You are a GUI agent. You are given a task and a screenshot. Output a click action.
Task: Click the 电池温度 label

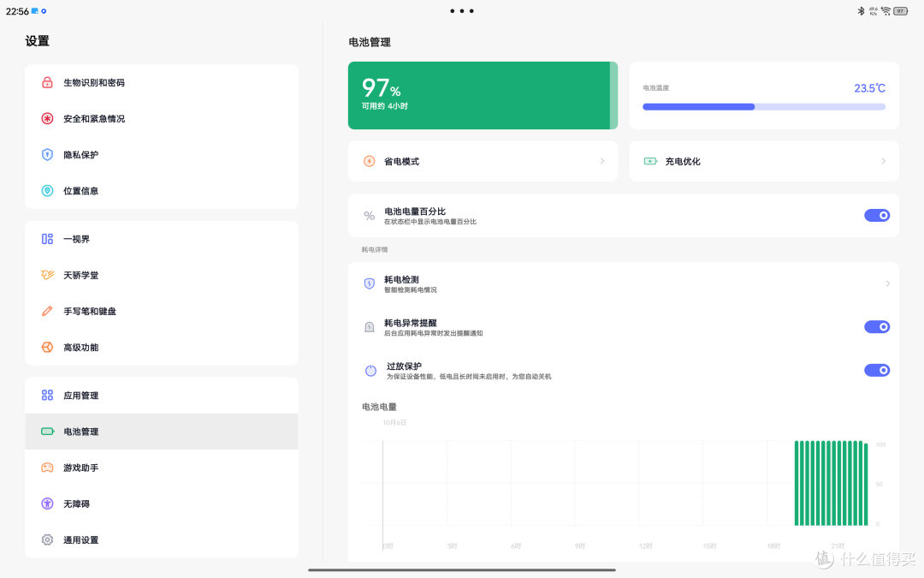pos(656,88)
